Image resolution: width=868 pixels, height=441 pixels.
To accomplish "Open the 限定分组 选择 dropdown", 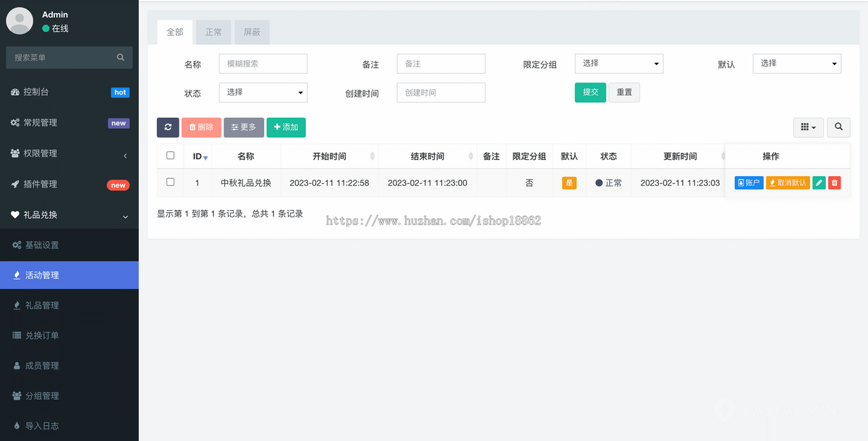I will click(618, 64).
